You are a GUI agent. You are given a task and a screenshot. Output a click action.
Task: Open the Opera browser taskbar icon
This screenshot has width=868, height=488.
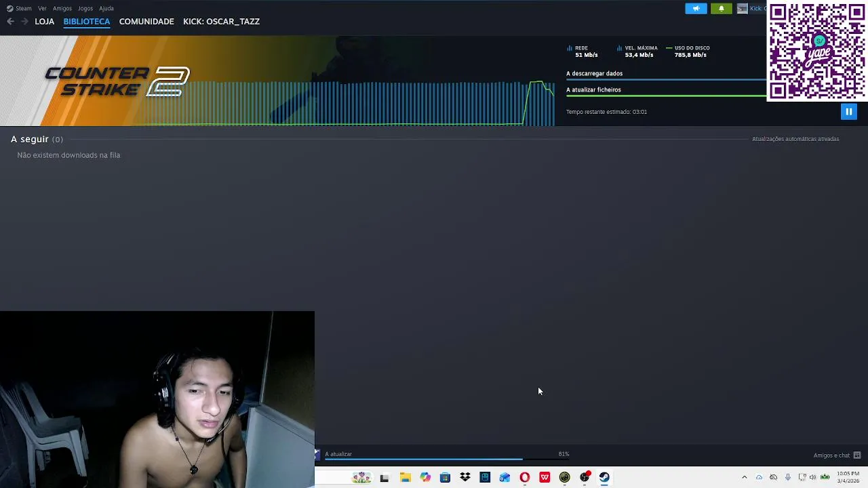tap(525, 477)
